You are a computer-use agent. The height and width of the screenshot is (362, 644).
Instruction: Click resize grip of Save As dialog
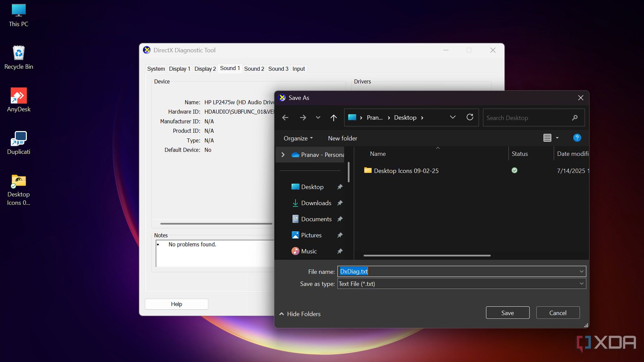pyautogui.click(x=586, y=325)
